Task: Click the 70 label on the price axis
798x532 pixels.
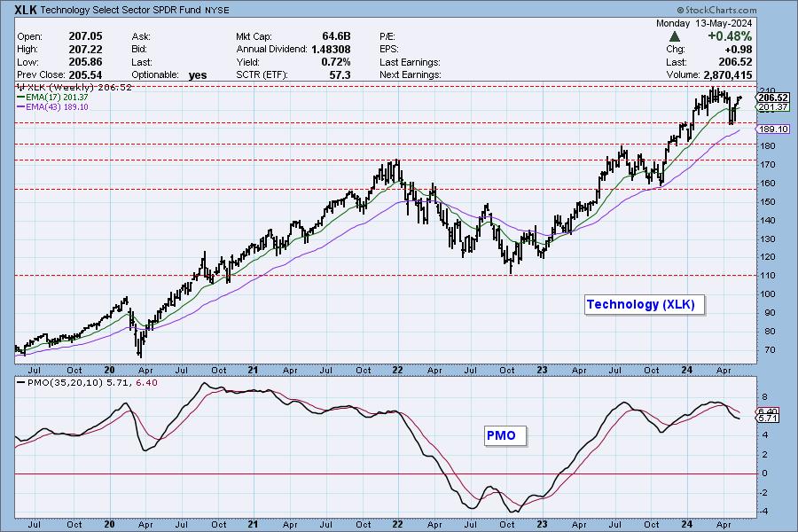Action: tap(770, 349)
